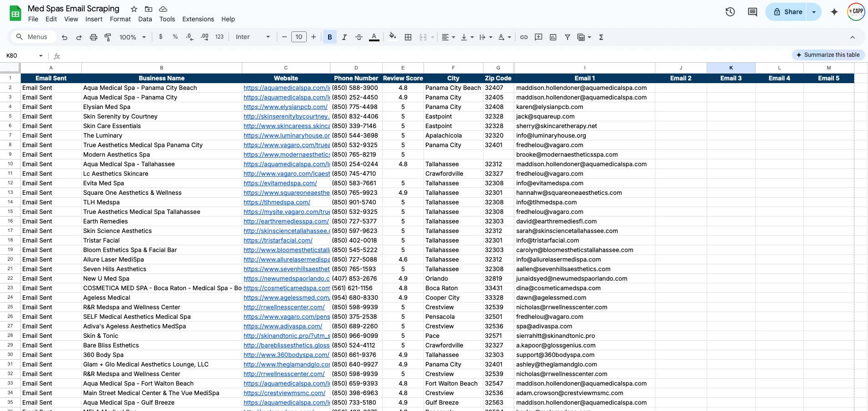Open filter views dropdown

pos(584,37)
